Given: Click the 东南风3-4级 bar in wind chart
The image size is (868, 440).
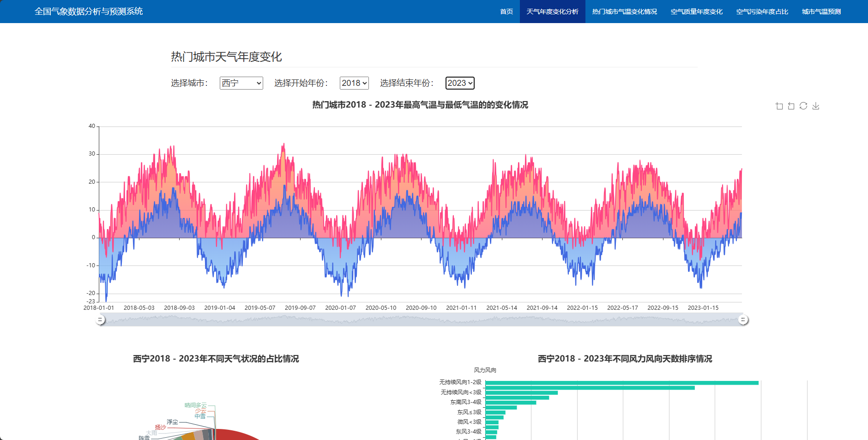Looking at the screenshot, I should (x=511, y=403).
